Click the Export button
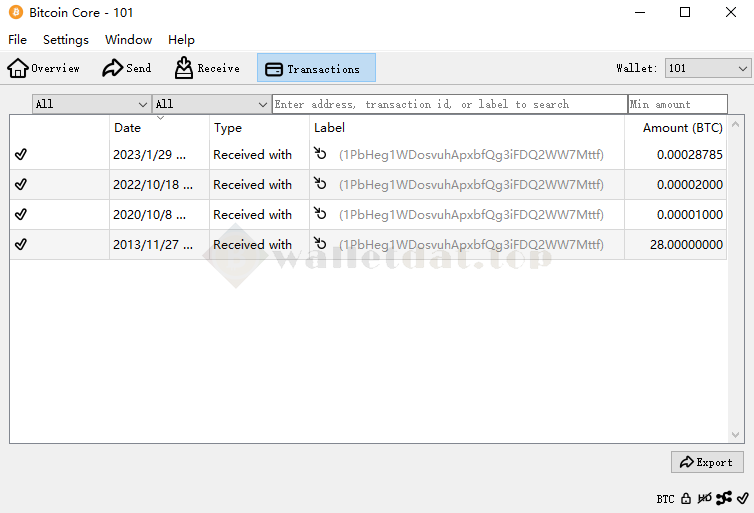Viewport: 754px width, 513px height. [x=707, y=462]
